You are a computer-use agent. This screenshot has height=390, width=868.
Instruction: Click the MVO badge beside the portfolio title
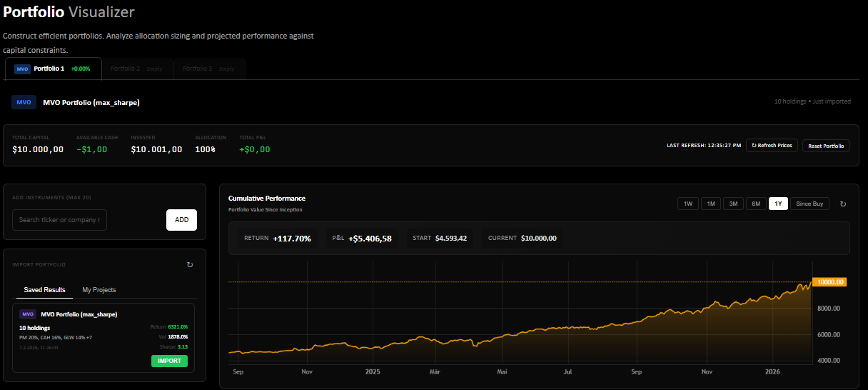(x=24, y=102)
